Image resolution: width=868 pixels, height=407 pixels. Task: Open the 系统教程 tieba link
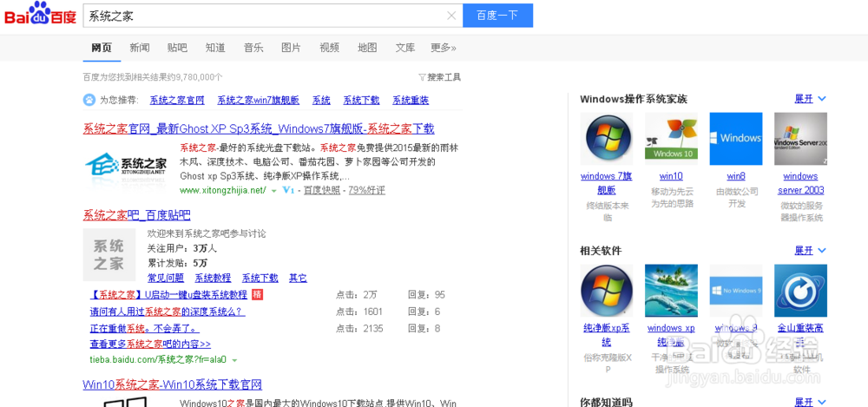(214, 278)
